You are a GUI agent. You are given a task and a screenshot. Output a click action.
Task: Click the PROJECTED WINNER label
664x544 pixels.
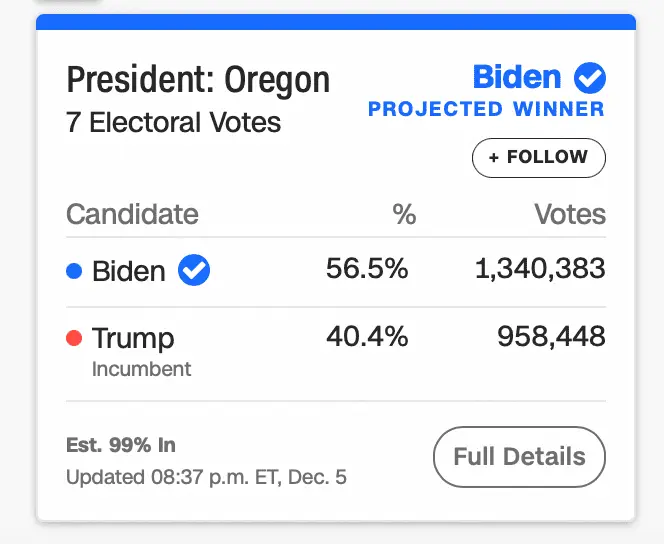[x=486, y=109]
